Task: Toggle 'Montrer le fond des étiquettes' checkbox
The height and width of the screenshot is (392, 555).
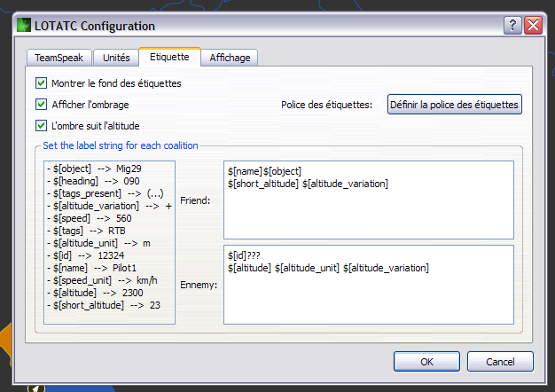Action: pos(41,83)
